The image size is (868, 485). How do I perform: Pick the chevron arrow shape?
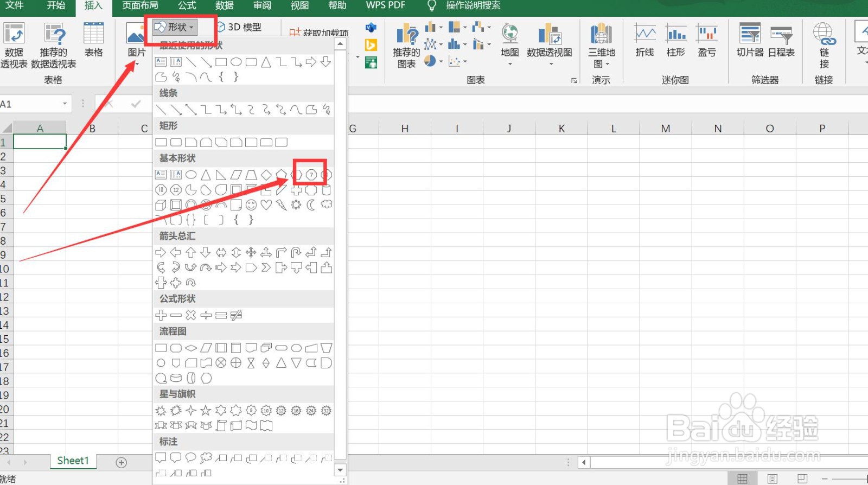click(266, 267)
